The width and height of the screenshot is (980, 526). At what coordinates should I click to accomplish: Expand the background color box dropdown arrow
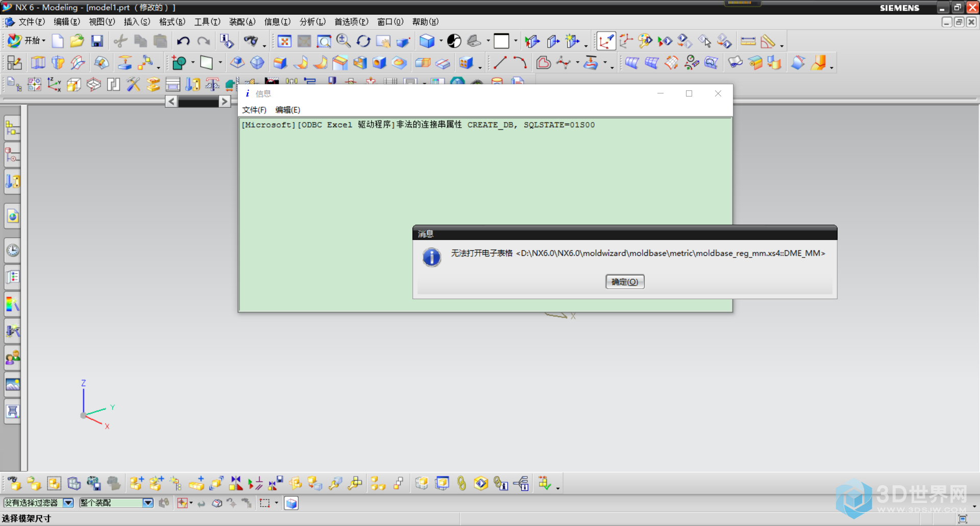point(516,41)
